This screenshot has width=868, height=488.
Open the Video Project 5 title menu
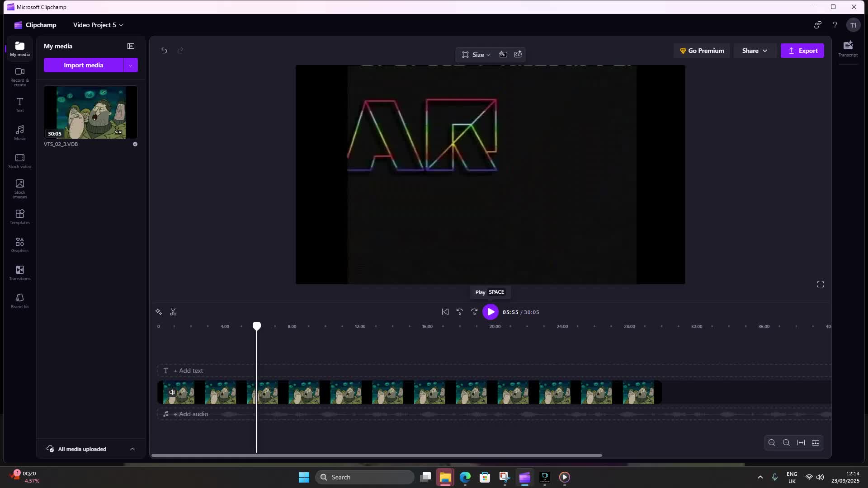(x=98, y=25)
